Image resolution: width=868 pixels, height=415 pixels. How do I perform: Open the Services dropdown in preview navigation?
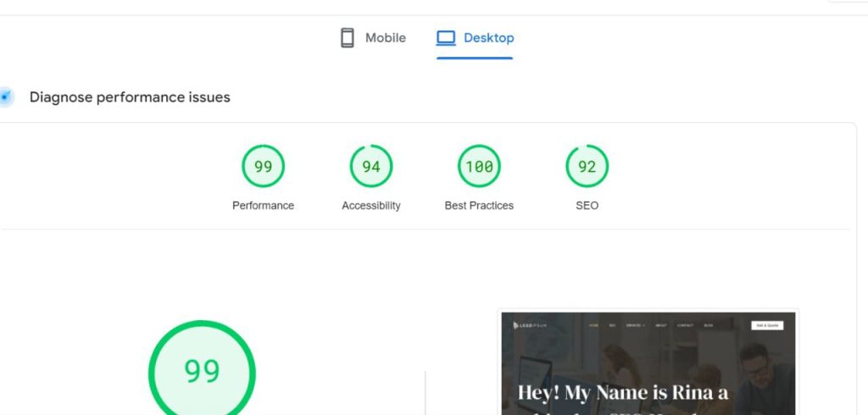pos(634,325)
